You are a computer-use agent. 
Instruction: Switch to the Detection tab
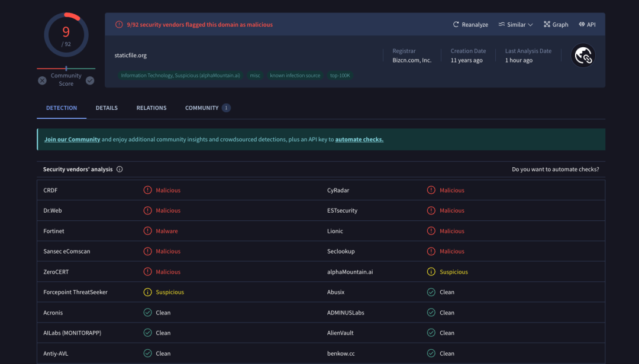[x=62, y=108]
